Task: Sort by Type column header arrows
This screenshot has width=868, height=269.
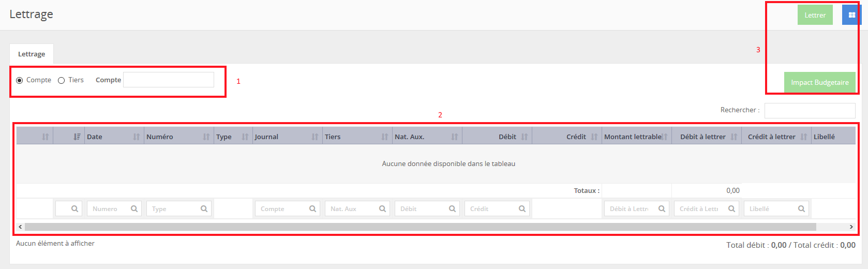Action: pos(245,137)
